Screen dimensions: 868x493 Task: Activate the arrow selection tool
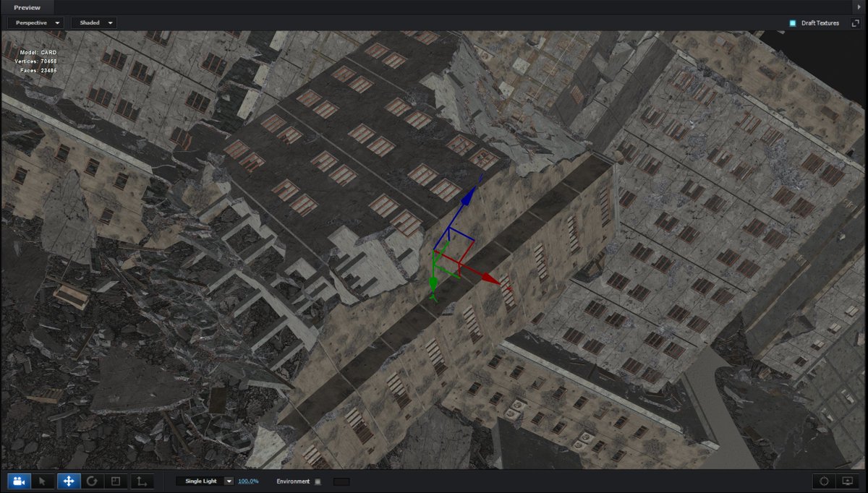[43, 481]
